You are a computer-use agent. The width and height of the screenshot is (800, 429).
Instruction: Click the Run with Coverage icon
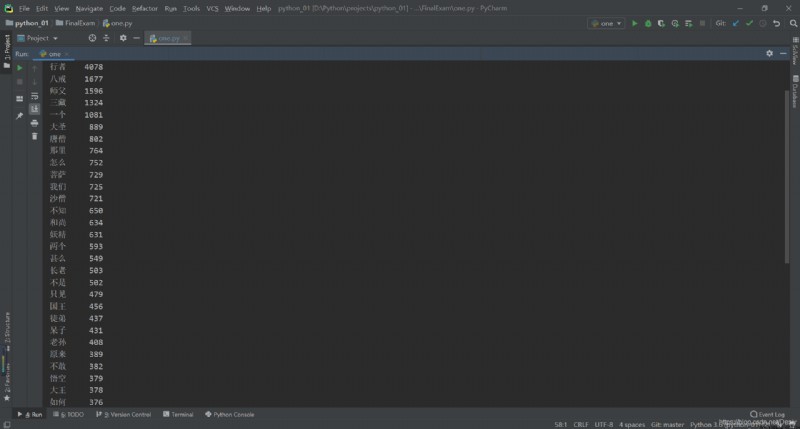[661, 23]
